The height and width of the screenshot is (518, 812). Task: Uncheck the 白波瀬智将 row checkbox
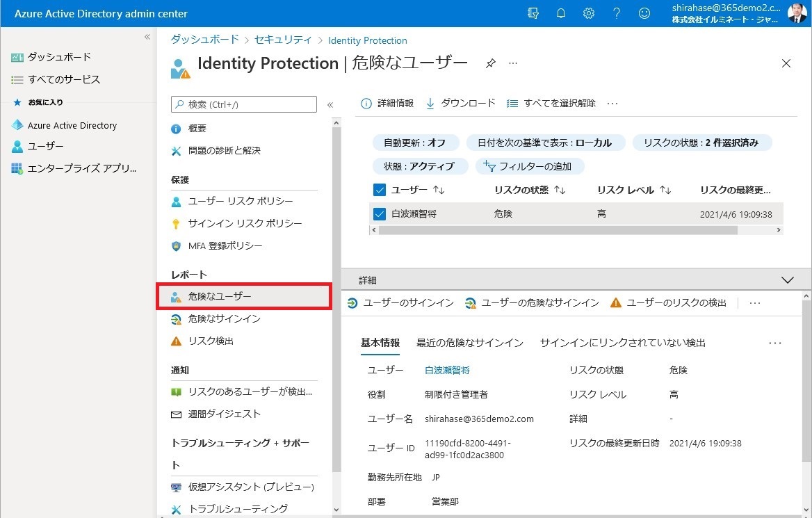[380, 214]
